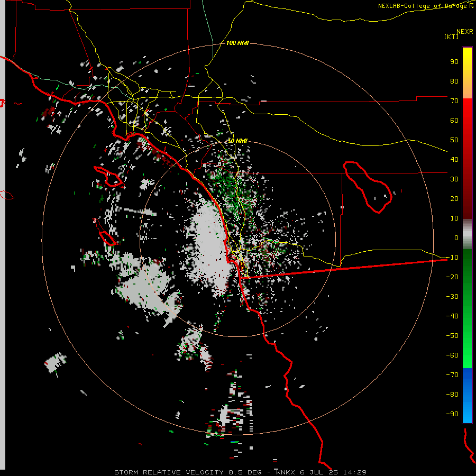This screenshot has height=476, width=476.
Task: Click the -50 knot scale label
Action: coord(452,336)
